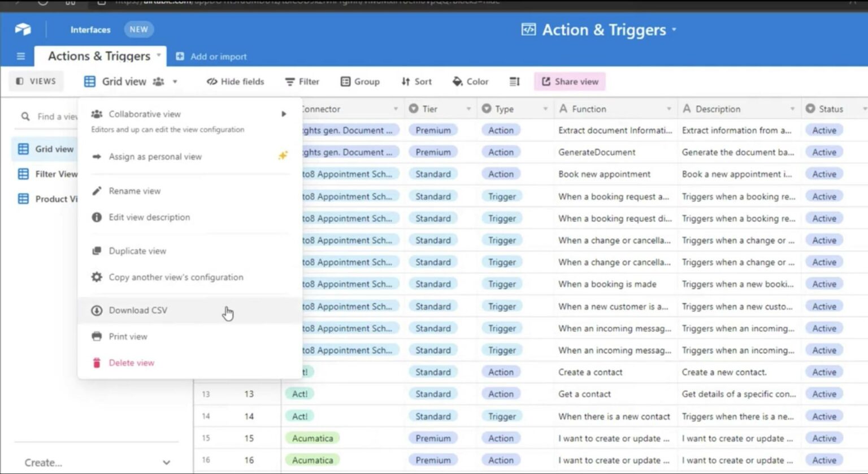Image resolution: width=868 pixels, height=474 pixels.
Task: Expand the Status column header dropdown
Action: 863,108
